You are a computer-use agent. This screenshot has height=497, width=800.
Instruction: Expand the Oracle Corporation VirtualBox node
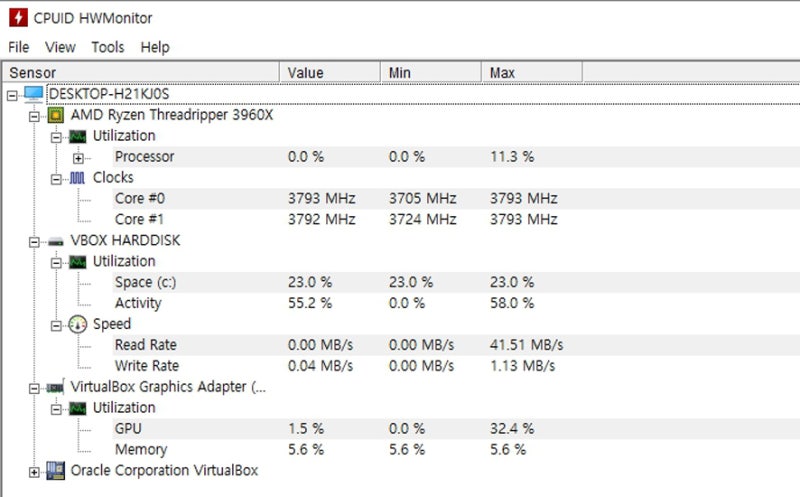34,471
